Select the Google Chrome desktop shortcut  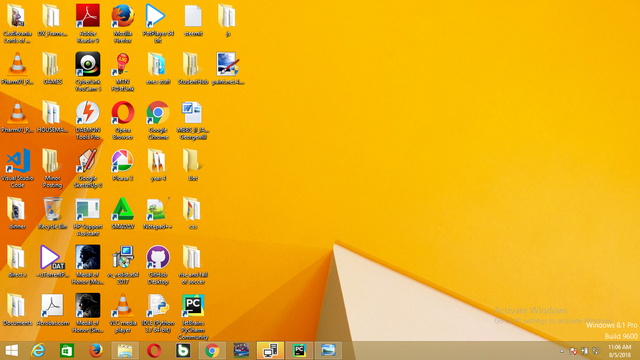[158, 120]
